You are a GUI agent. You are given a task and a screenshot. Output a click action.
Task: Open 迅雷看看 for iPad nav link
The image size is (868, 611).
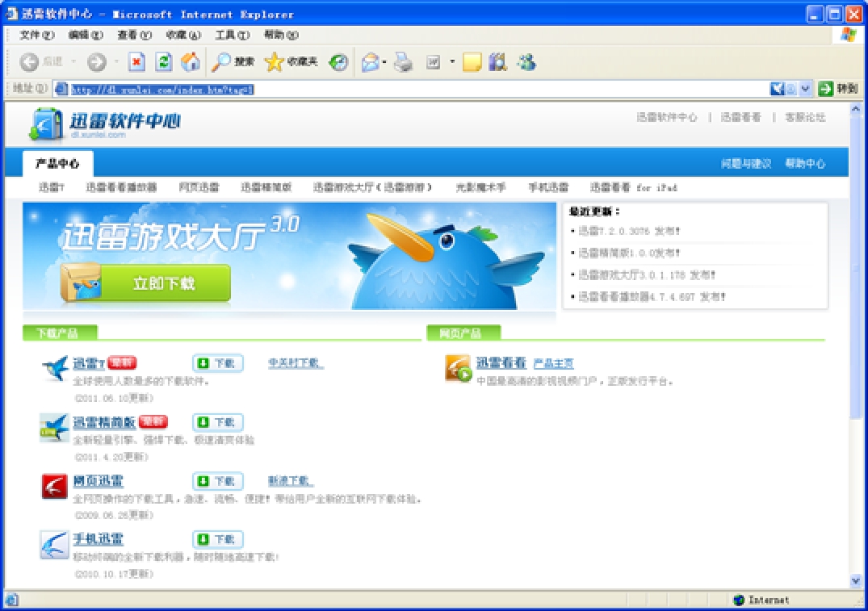[x=633, y=187]
